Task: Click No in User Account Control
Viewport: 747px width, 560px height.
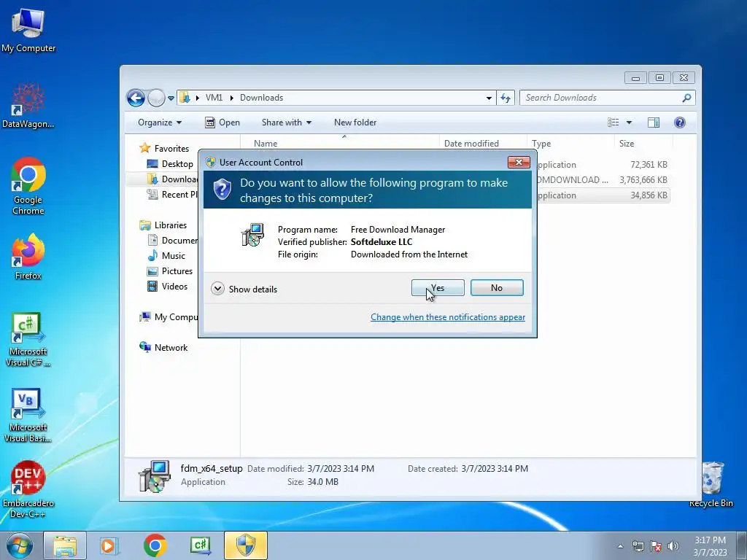Action: [x=496, y=287]
